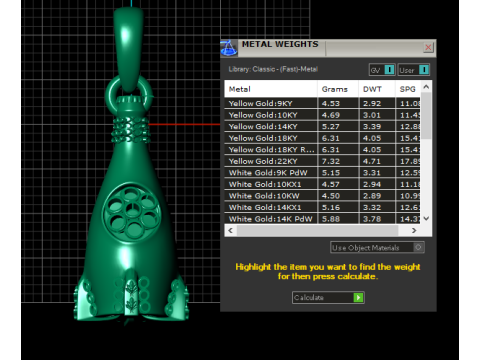Click the 7.32 grams value for 22KY
This screenshot has height=360, width=480.
coord(331,161)
